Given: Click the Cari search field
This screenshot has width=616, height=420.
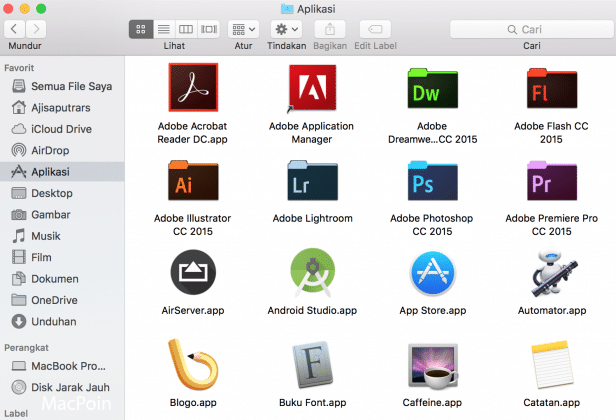Looking at the screenshot, I should point(532,29).
